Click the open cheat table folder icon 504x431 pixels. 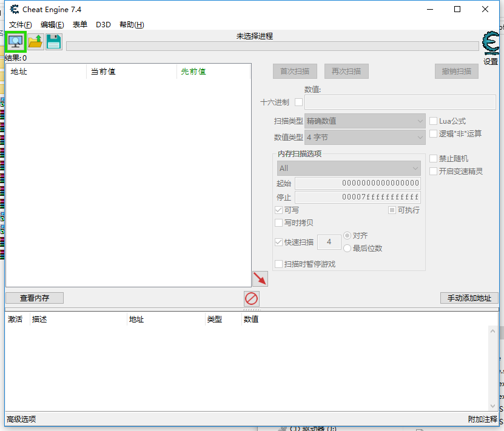[x=35, y=42]
